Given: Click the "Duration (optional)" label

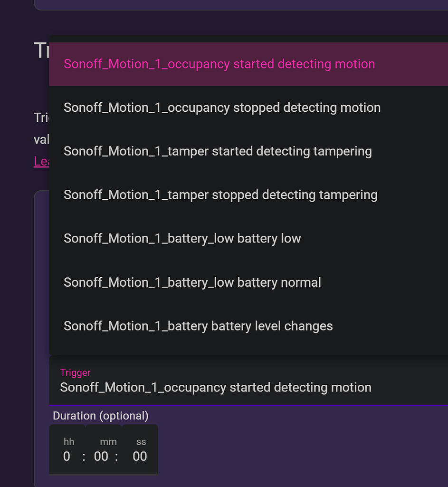Looking at the screenshot, I should pos(101,415).
